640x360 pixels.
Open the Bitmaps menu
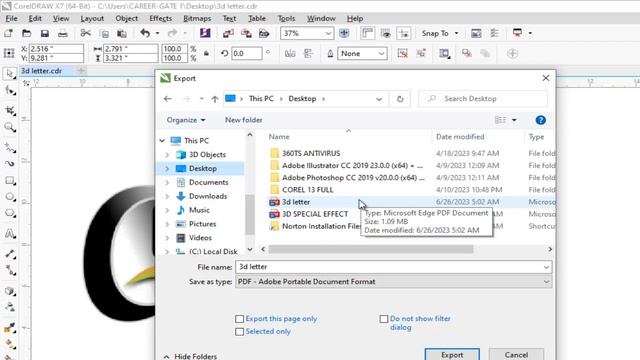[x=197, y=18]
